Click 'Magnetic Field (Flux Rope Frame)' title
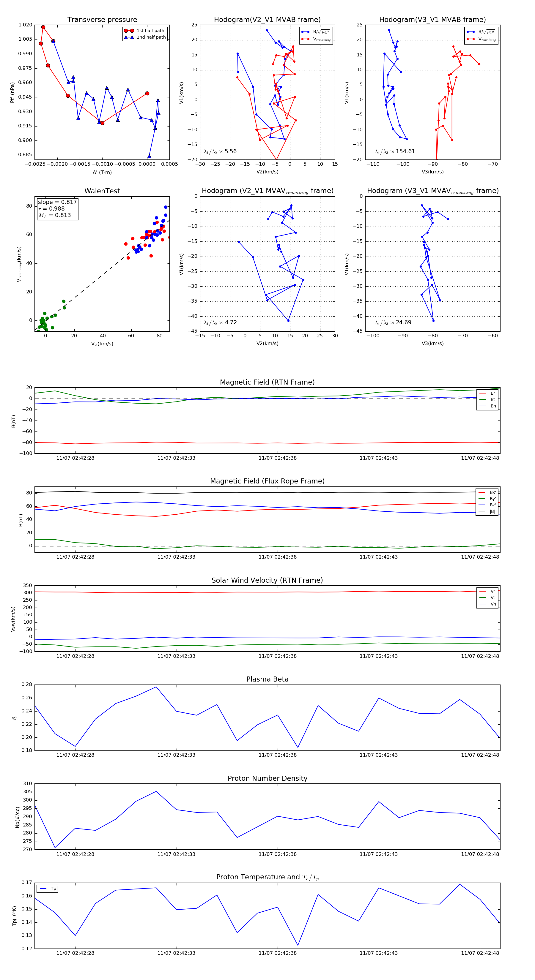This screenshot has width=535, height=980. point(267,481)
